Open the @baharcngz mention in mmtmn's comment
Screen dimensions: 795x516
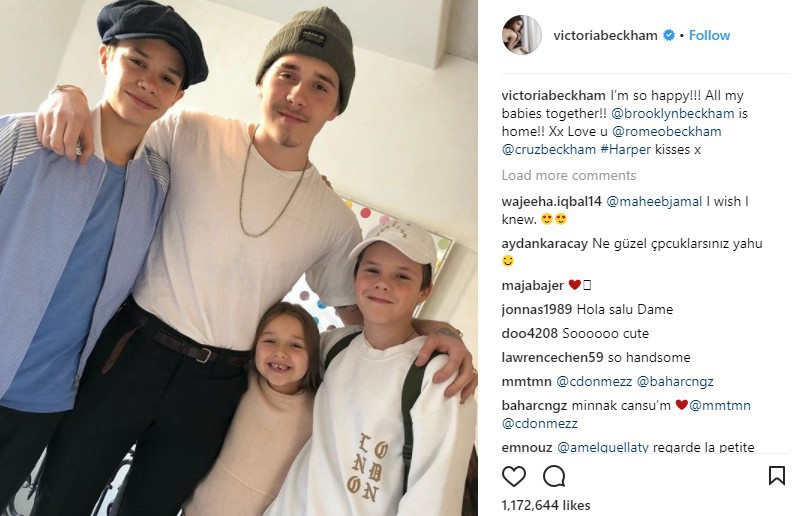click(x=675, y=381)
